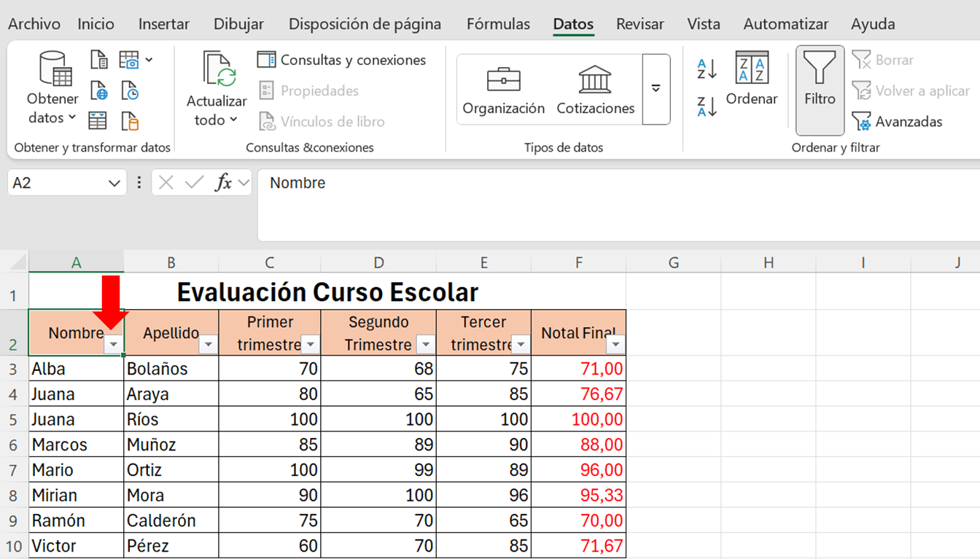Open the Insertar ribbon tab
This screenshot has height=559, width=980.
coord(164,24)
